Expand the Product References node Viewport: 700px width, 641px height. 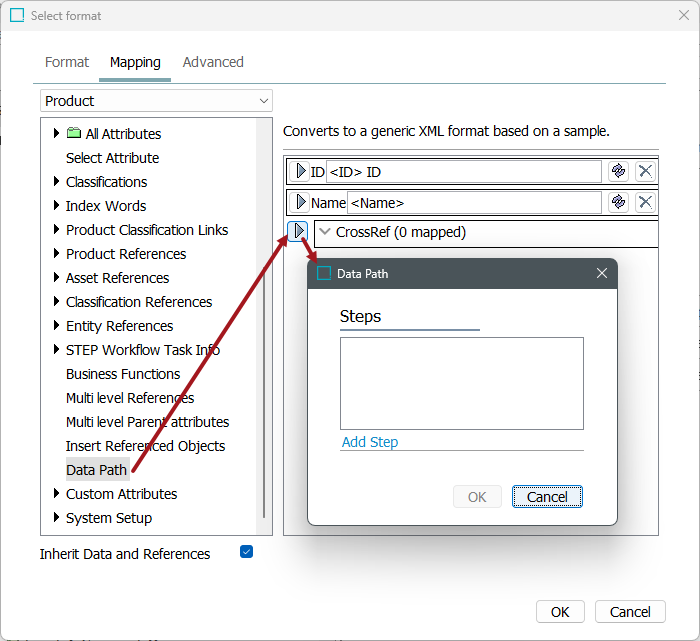pos(56,254)
